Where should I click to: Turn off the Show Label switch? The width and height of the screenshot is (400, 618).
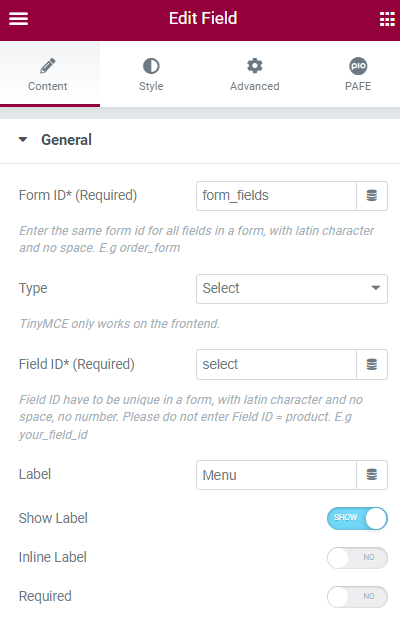click(357, 518)
